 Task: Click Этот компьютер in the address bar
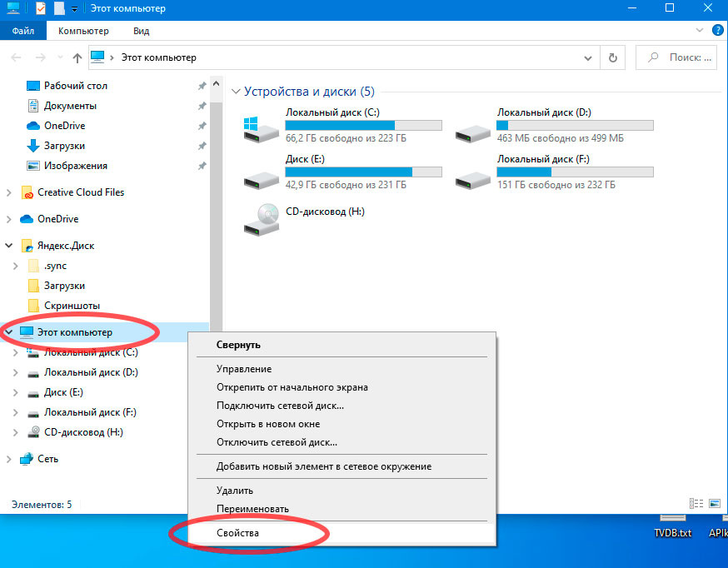point(159,57)
